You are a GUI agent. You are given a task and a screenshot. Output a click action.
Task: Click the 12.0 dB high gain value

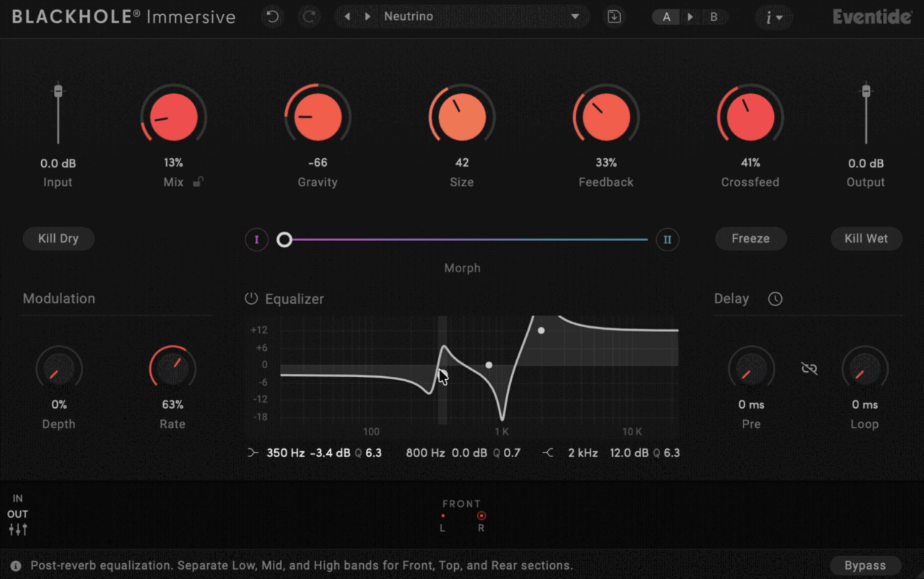[629, 453]
